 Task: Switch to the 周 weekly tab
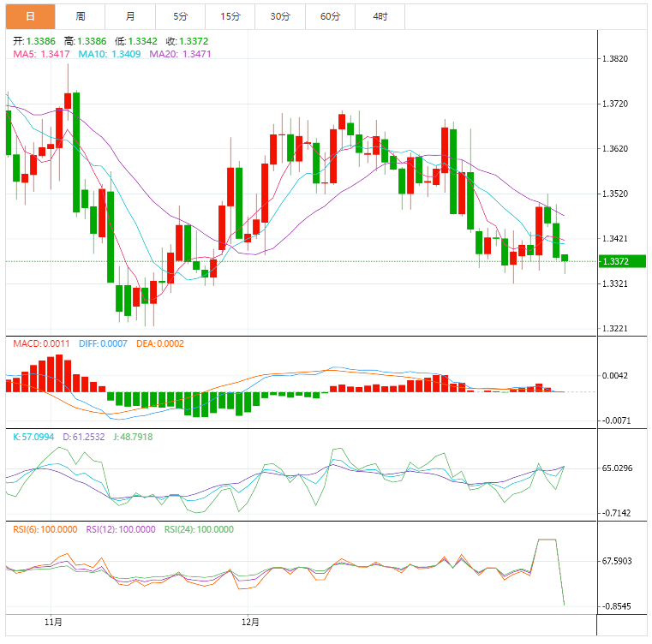(81, 16)
